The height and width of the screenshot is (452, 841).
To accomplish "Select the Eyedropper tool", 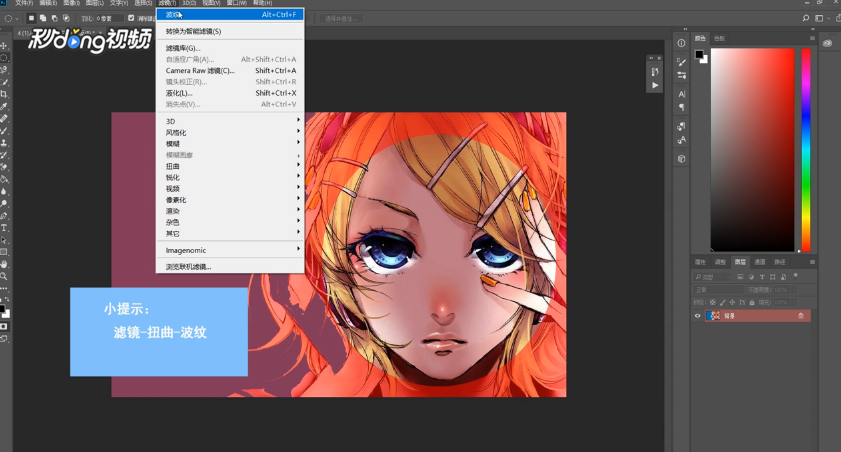I will tap(4, 106).
